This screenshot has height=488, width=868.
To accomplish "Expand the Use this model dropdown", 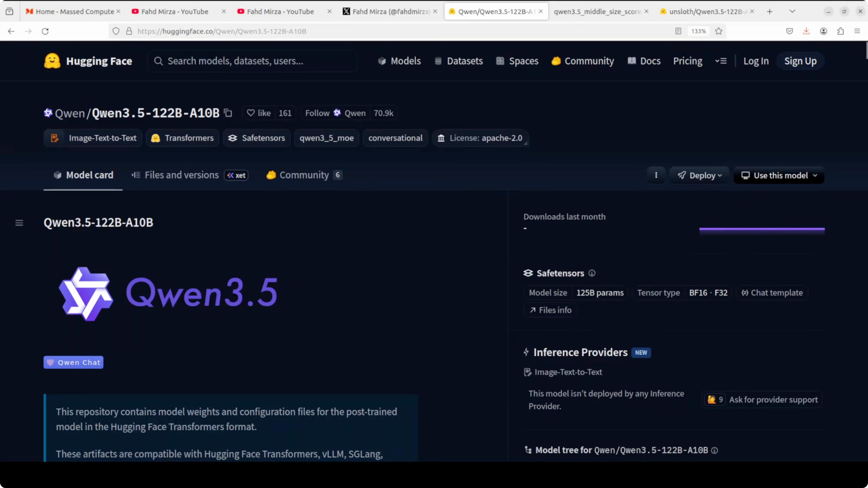I will pos(779,175).
